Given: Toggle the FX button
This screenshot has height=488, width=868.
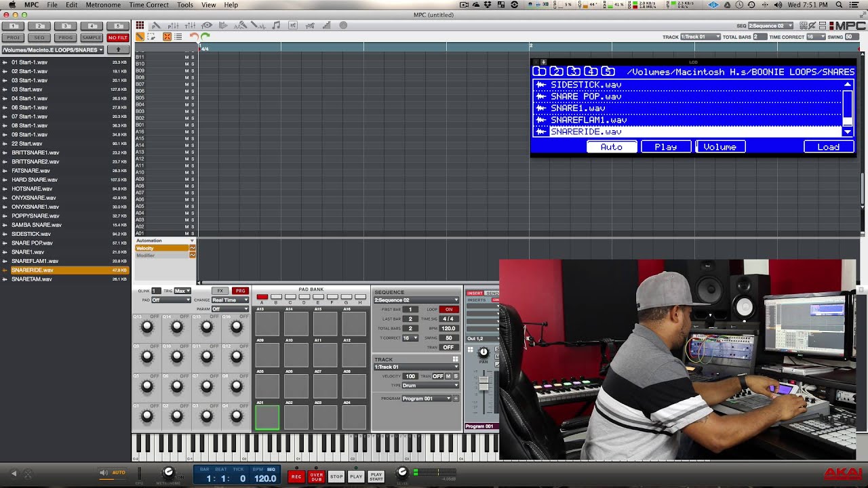Looking at the screenshot, I should [x=220, y=291].
